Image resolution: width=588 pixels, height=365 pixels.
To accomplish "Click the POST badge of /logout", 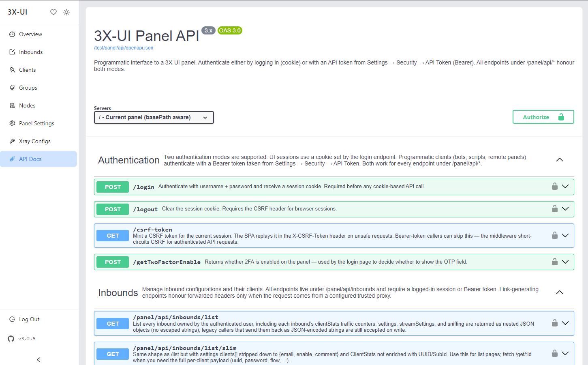I will [113, 209].
